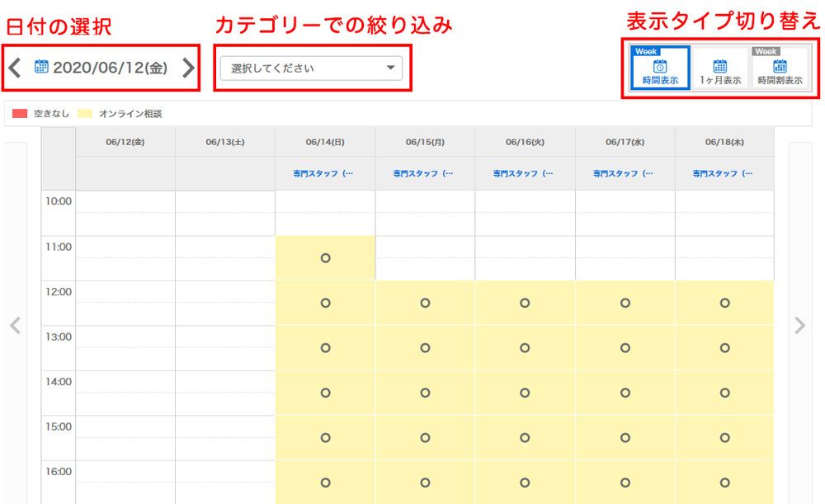Select the 06/16 14:00 available slot
Image resolution: width=825 pixels, height=504 pixels.
(x=525, y=393)
